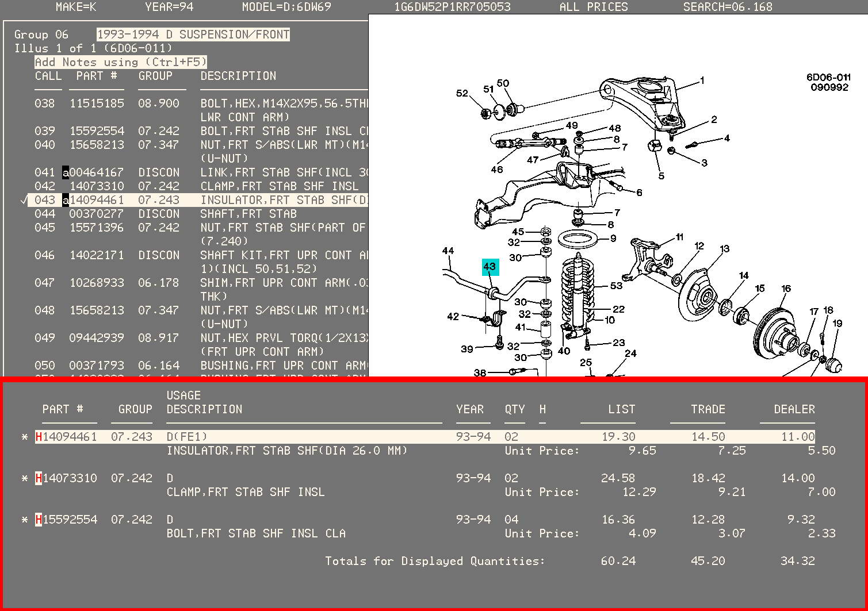Toggle the checkmark beside row 043

point(23,200)
